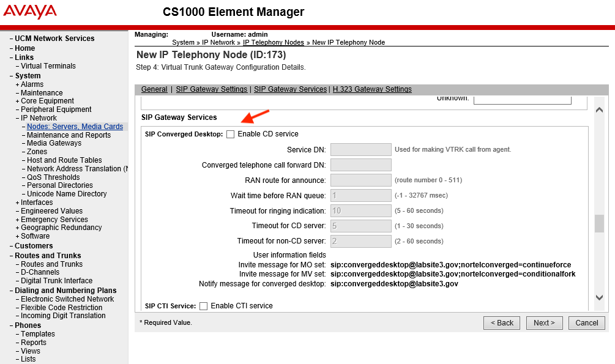Click the Wait time before RAN queue field
This screenshot has height=364, width=615.
[x=361, y=195]
